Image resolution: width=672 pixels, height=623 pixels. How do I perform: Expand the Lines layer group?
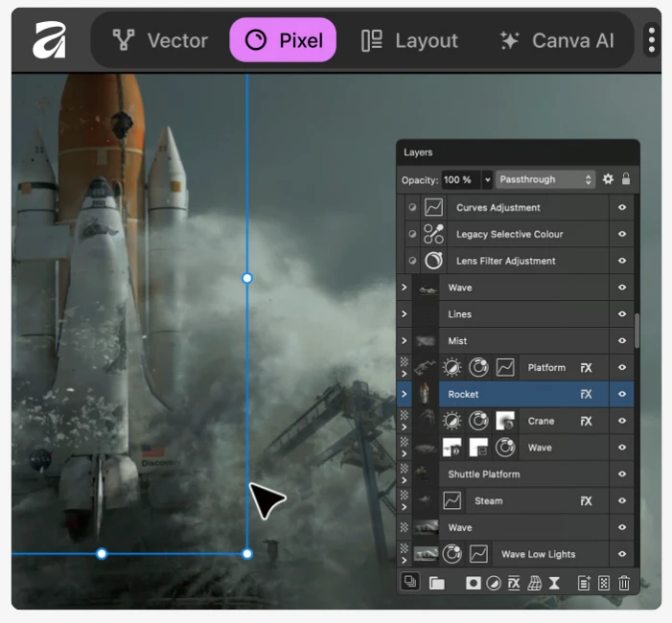tap(405, 313)
